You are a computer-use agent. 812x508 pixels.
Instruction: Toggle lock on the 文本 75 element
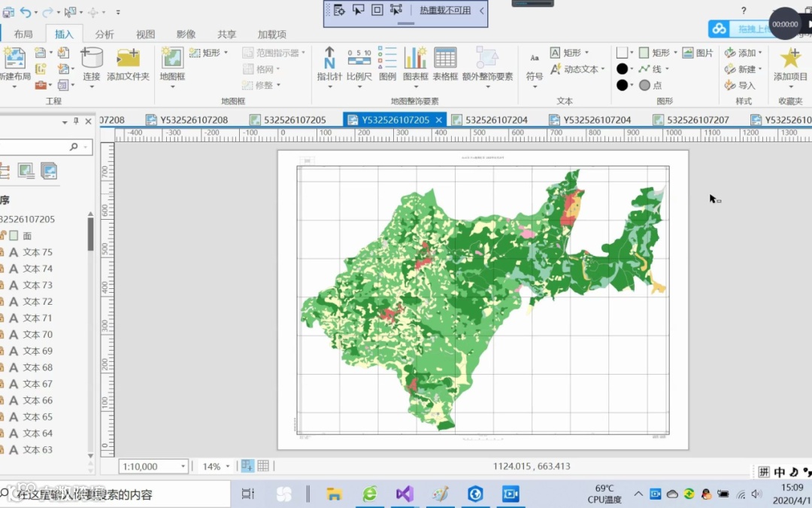(2, 252)
